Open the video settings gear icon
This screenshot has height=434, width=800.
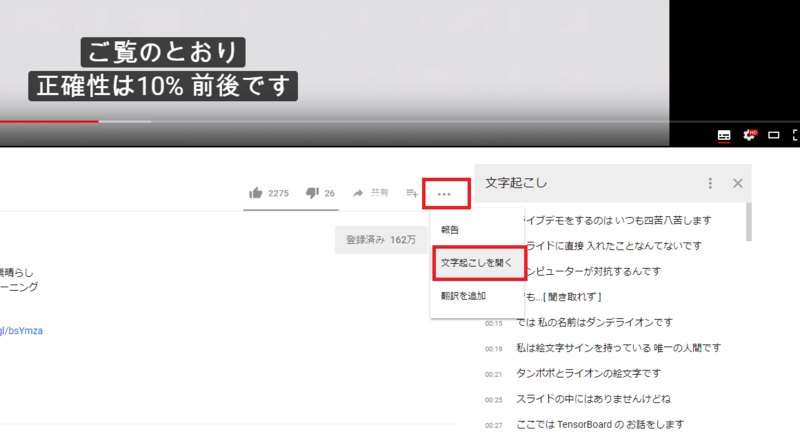pos(749,135)
